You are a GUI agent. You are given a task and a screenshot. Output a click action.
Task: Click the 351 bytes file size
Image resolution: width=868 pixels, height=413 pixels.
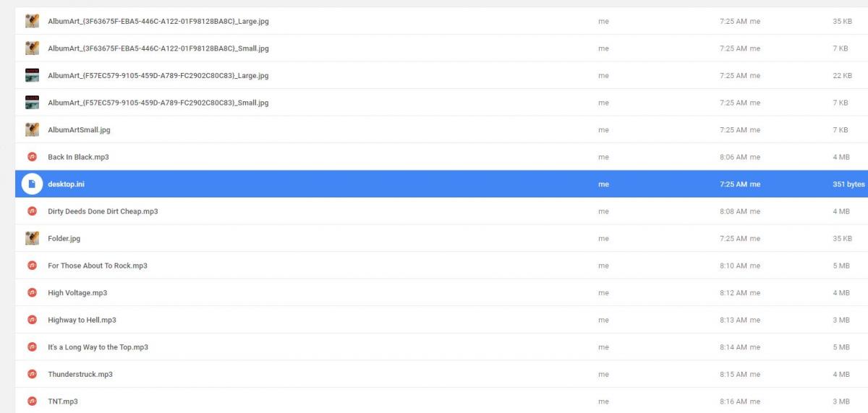848,184
